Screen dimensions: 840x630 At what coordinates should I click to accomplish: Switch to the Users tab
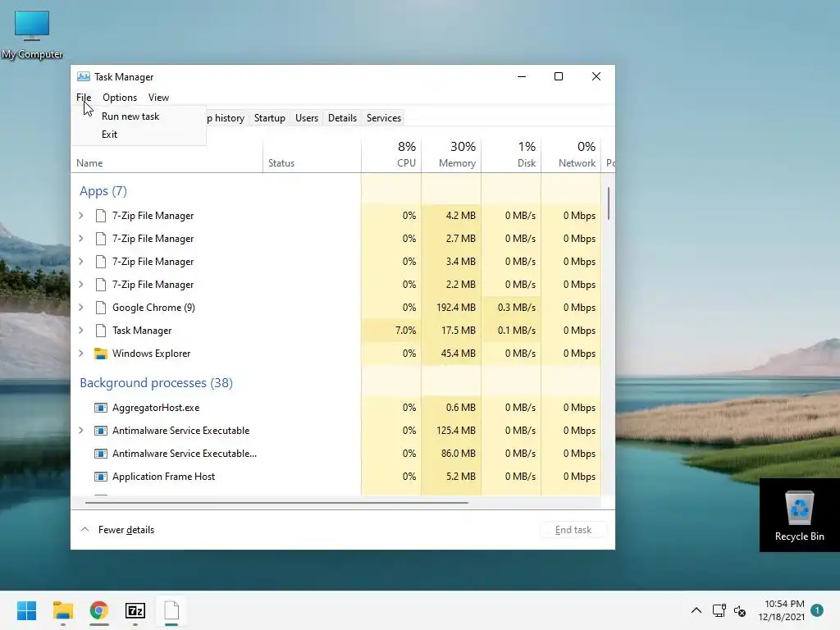click(307, 118)
